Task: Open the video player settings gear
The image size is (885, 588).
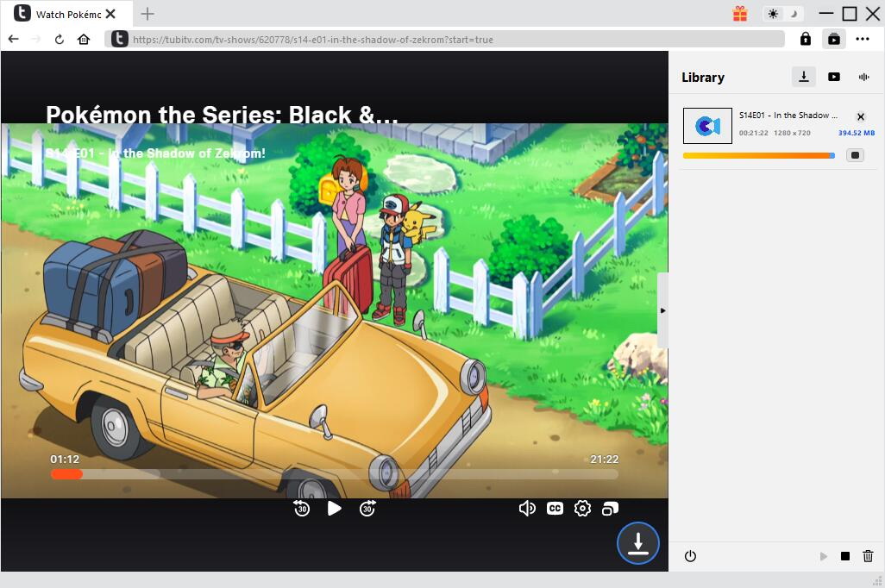Action: tap(582, 509)
